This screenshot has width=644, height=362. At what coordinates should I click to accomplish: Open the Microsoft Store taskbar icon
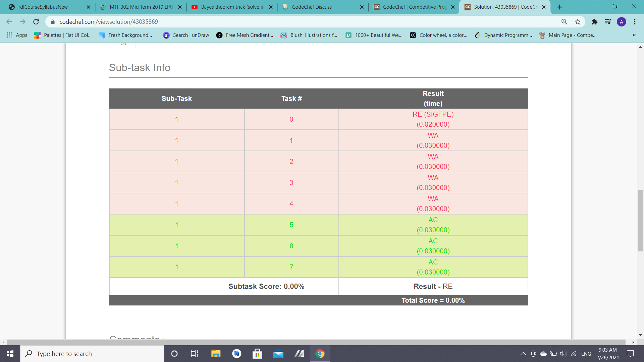point(257,354)
